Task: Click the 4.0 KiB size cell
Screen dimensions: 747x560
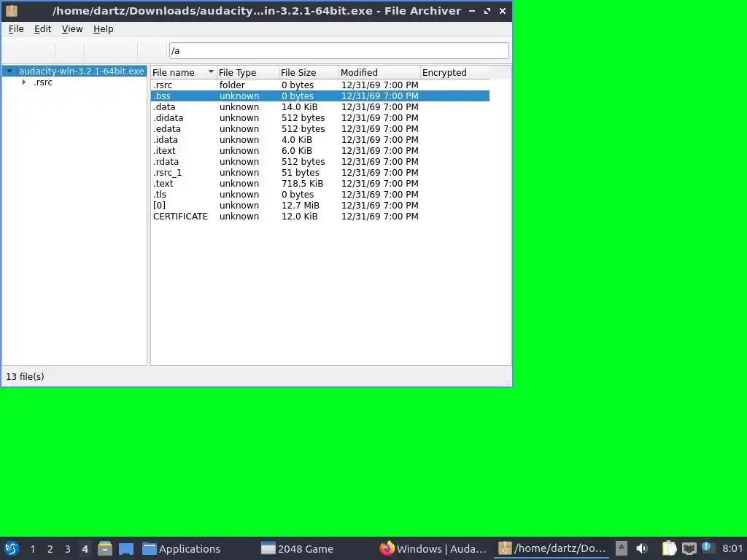Action: [296, 139]
